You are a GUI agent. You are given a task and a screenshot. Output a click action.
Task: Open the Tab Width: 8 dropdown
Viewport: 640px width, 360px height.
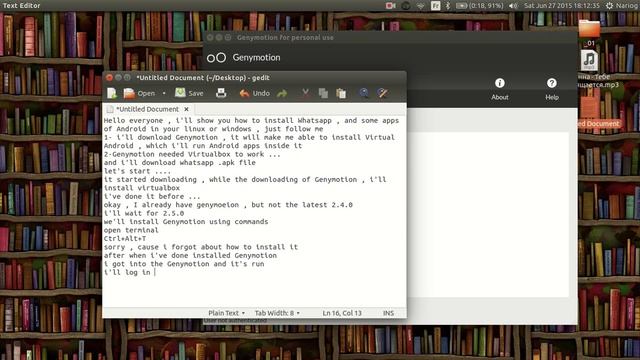pos(277,313)
